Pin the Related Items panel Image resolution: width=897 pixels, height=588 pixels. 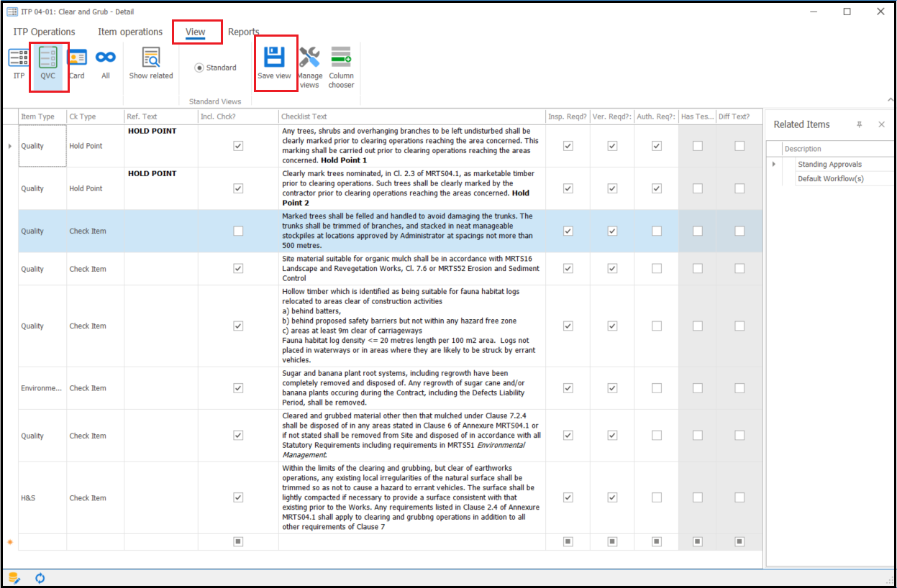point(859,124)
